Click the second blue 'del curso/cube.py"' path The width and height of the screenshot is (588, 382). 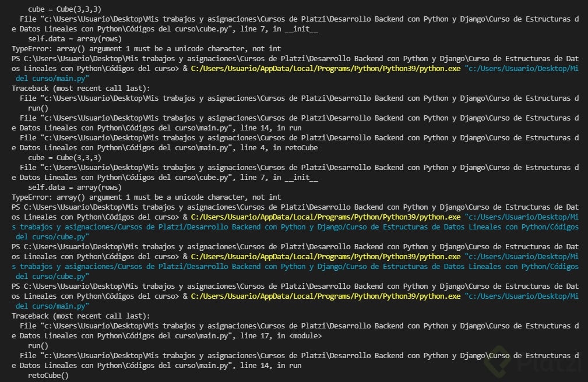[52, 276]
